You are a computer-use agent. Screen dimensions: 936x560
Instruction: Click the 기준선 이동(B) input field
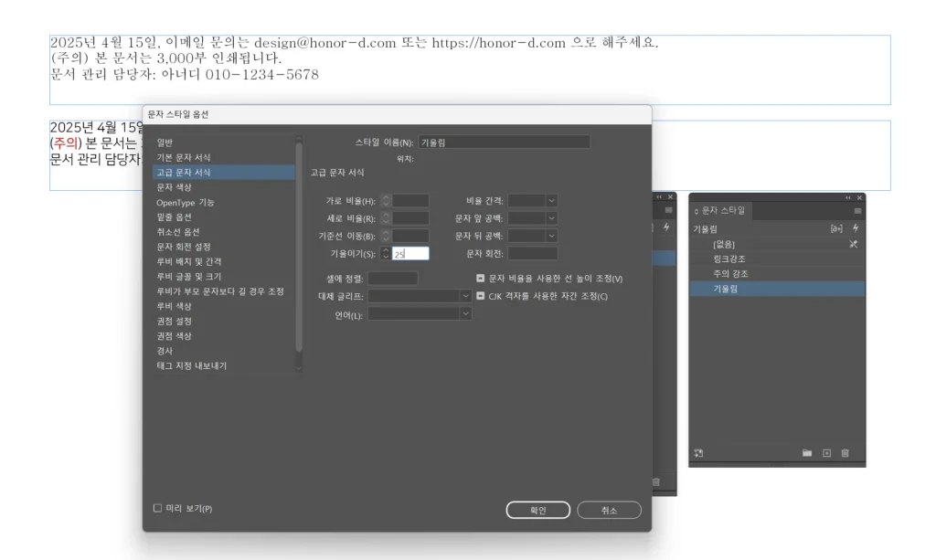click(x=410, y=237)
